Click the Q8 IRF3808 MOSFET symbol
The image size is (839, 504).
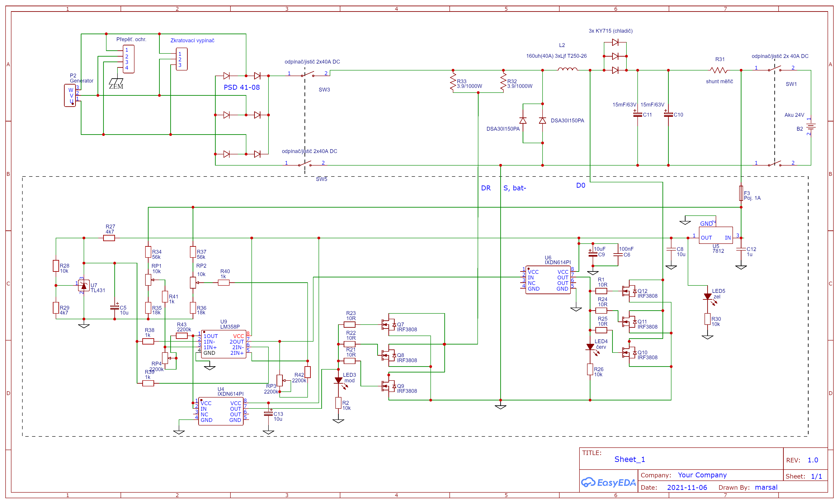pos(389,356)
